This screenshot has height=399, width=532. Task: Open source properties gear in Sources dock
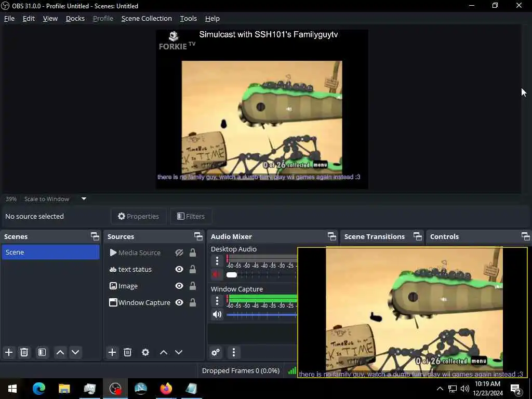145,352
